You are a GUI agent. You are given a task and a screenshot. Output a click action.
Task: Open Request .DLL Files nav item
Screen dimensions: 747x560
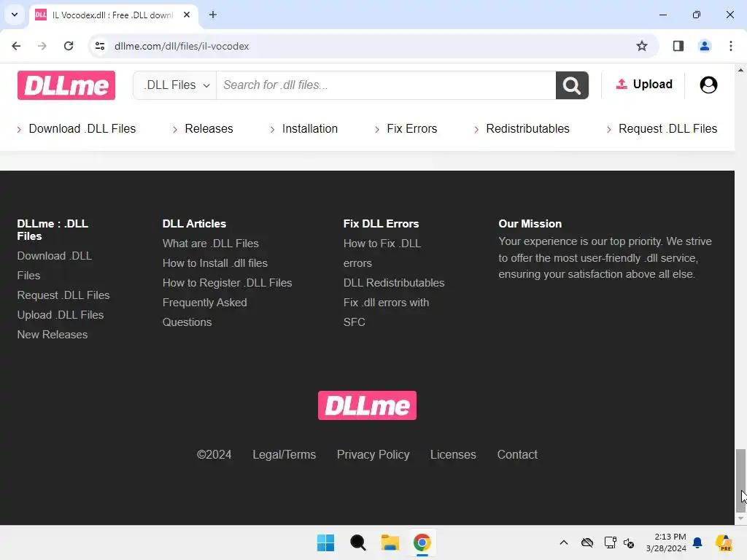tap(667, 128)
